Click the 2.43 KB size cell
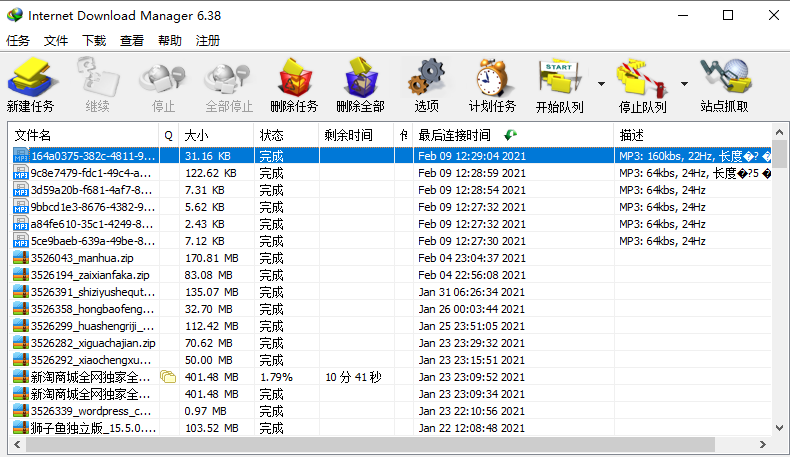Viewport: 790px width, 457px height. (205, 224)
